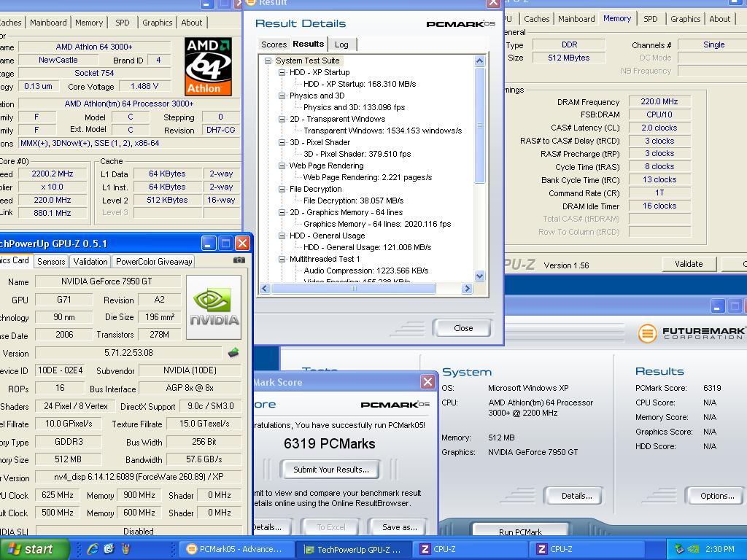
Task: Click the results list scroll-up arrow
Action: [x=480, y=61]
